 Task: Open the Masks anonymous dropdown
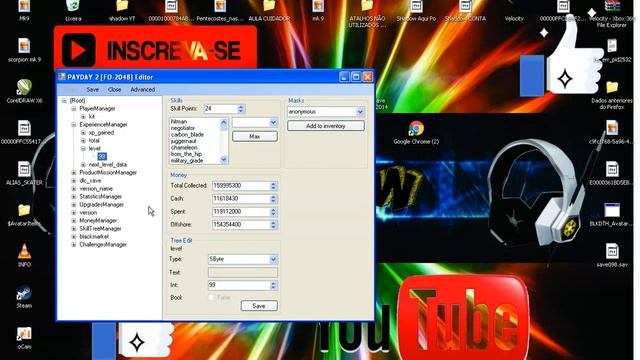coord(360,111)
